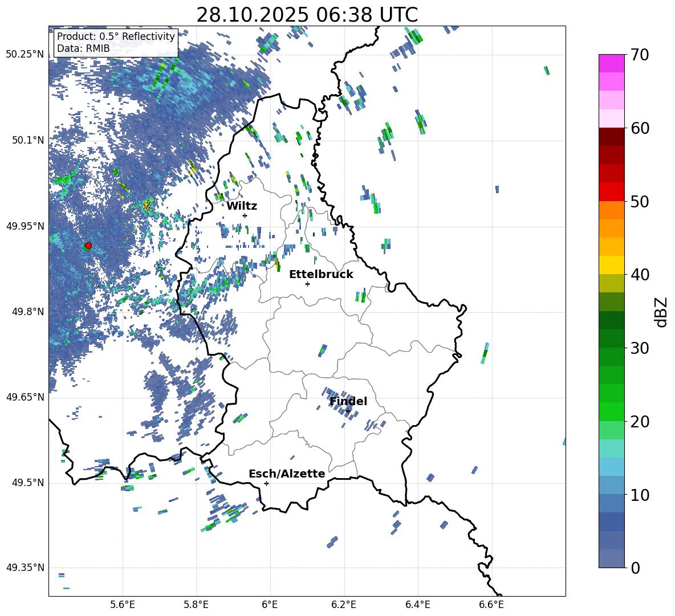Click the 40 colorbar tick label
This screenshot has width=675, height=616.
pyautogui.click(x=640, y=275)
